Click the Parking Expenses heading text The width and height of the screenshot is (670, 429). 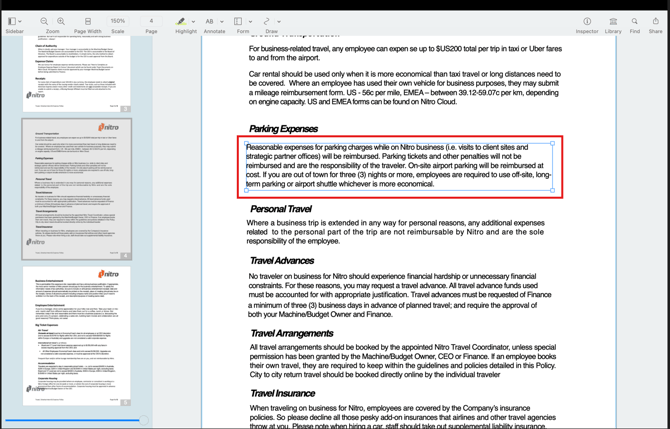[283, 128]
